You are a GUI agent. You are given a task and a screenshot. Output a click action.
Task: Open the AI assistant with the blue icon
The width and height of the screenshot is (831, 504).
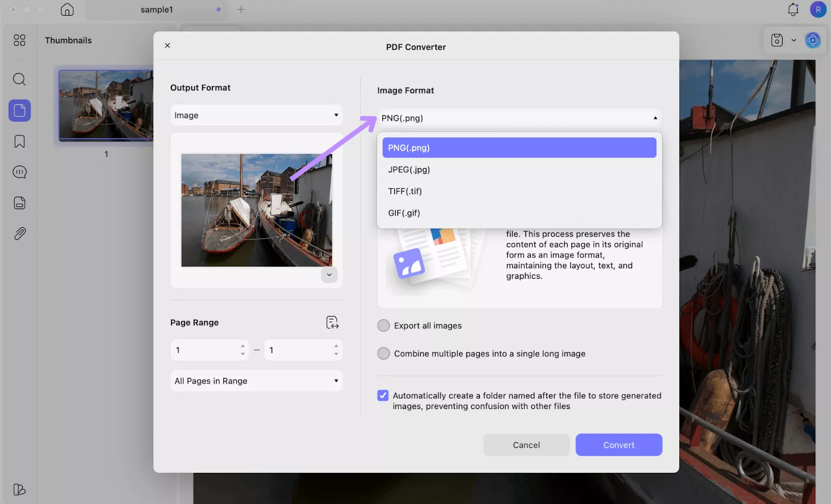[813, 40]
